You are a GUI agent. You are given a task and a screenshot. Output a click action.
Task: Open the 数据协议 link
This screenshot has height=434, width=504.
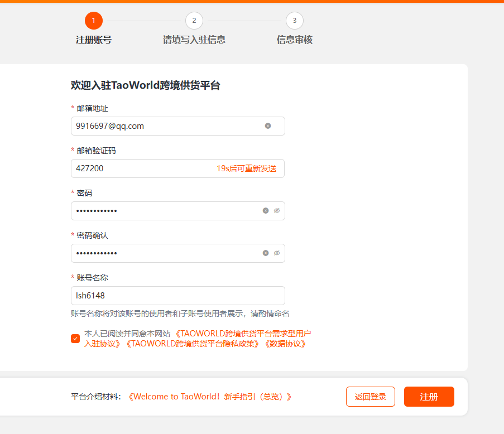285,344
